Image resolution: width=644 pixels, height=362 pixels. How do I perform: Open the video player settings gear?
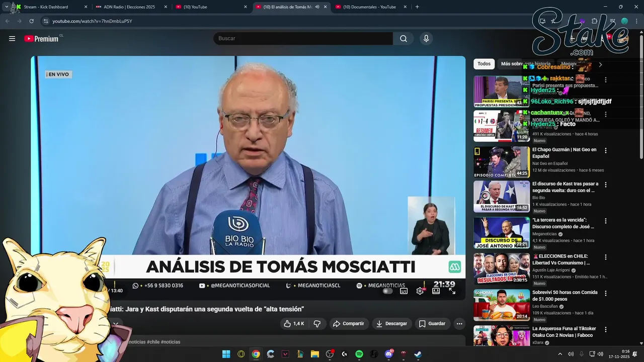(x=420, y=291)
